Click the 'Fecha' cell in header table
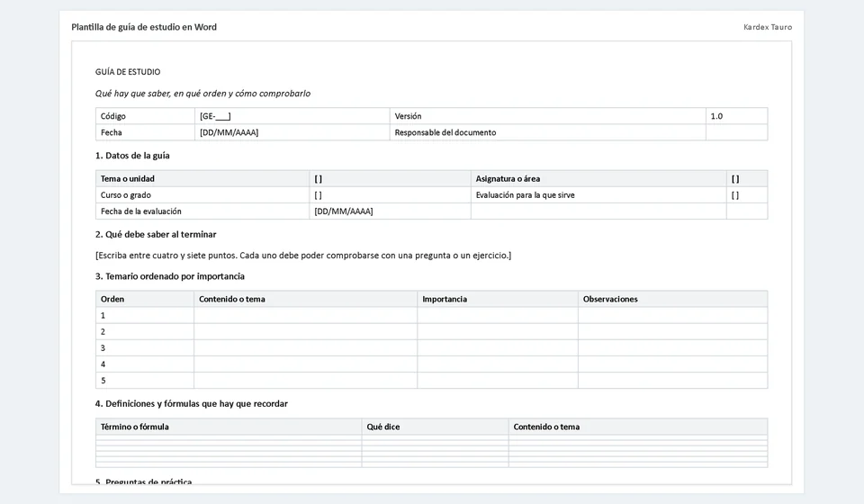 coord(145,132)
